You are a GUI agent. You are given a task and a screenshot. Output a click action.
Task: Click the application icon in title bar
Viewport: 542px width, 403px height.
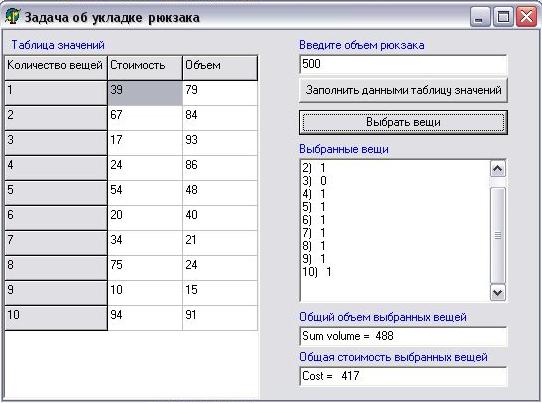coord(12,16)
